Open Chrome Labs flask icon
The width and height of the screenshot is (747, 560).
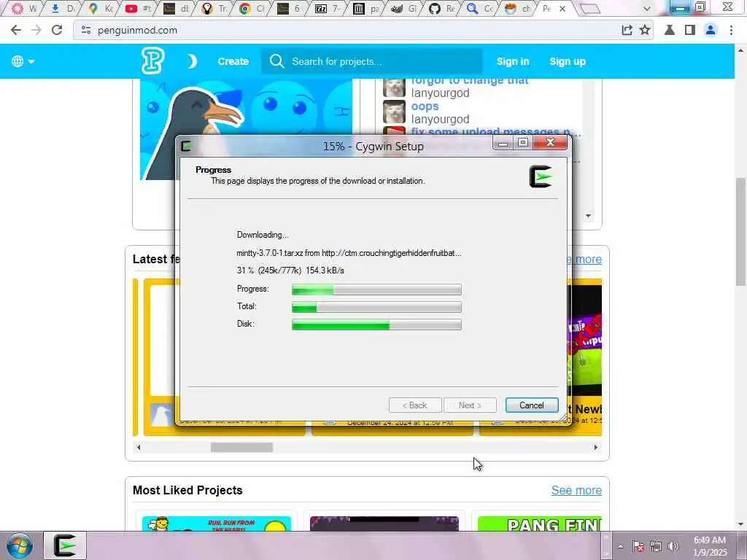pos(670,30)
